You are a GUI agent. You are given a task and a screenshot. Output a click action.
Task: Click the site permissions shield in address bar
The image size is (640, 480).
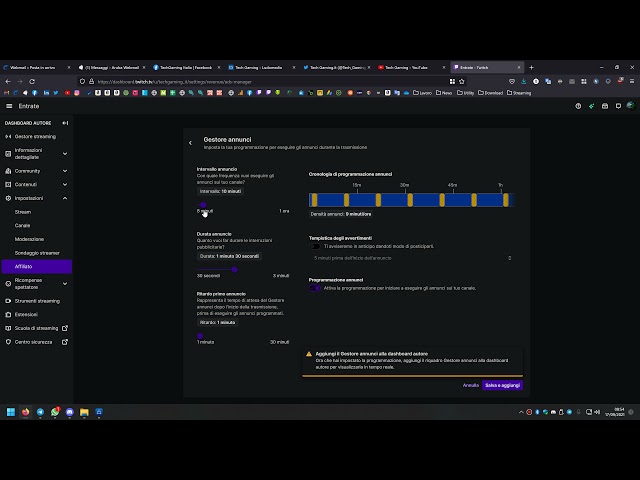[x=82, y=82]
